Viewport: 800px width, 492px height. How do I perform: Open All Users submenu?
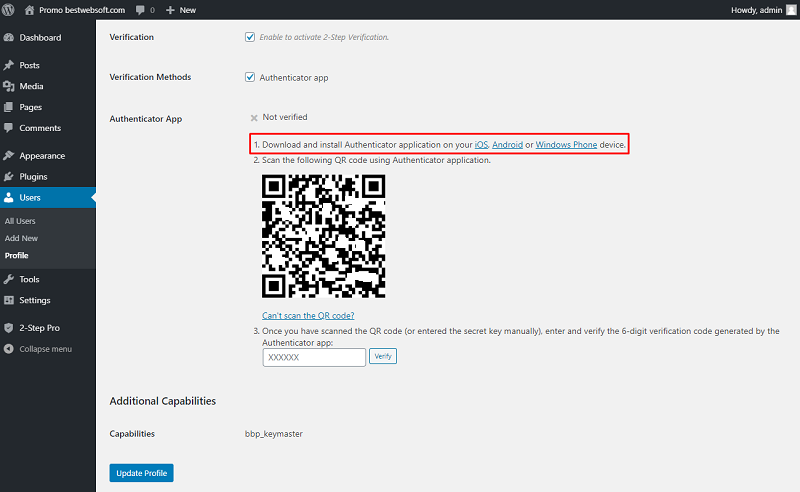pyautogui.click(x=20, y=221)
